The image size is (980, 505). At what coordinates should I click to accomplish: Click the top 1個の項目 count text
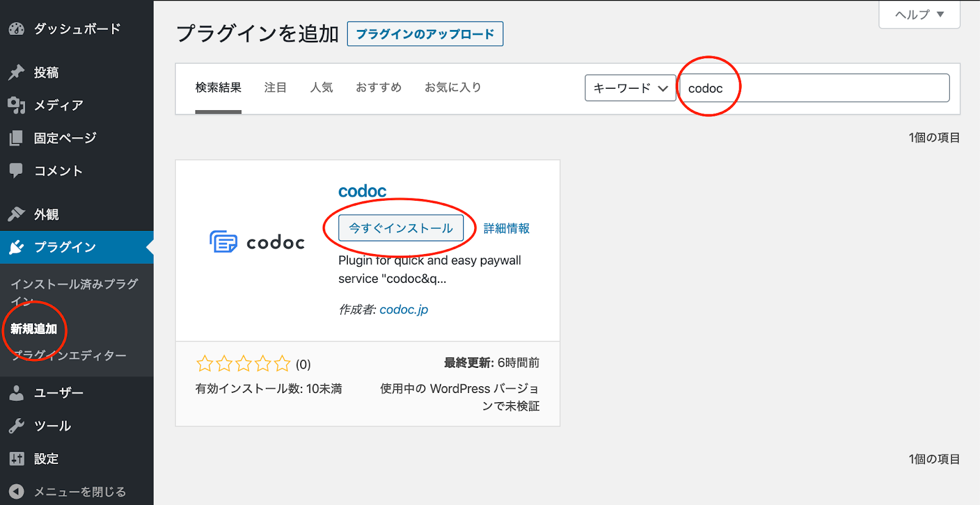click(934, 138)
